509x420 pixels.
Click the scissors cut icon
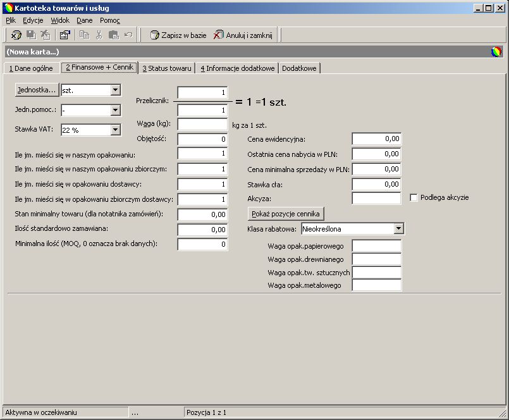tap(99, 35)
